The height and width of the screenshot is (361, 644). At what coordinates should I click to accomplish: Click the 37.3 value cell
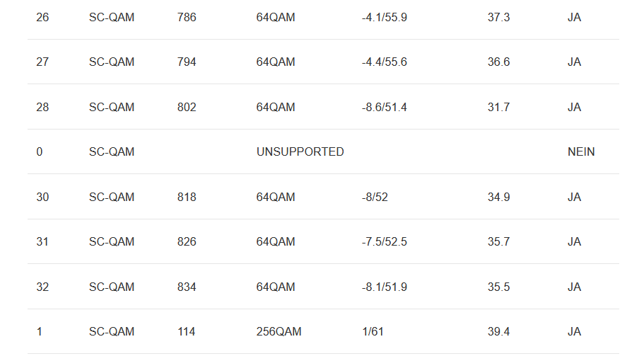tap(498, 17)
